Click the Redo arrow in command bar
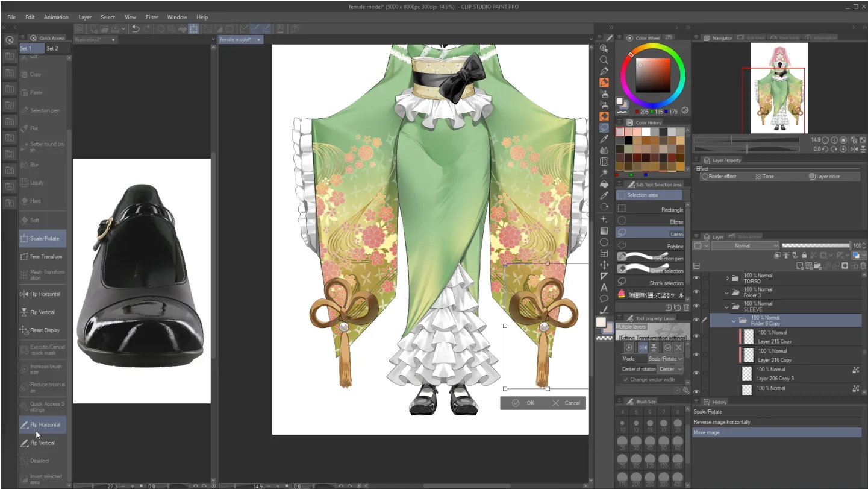 [147, 28]
